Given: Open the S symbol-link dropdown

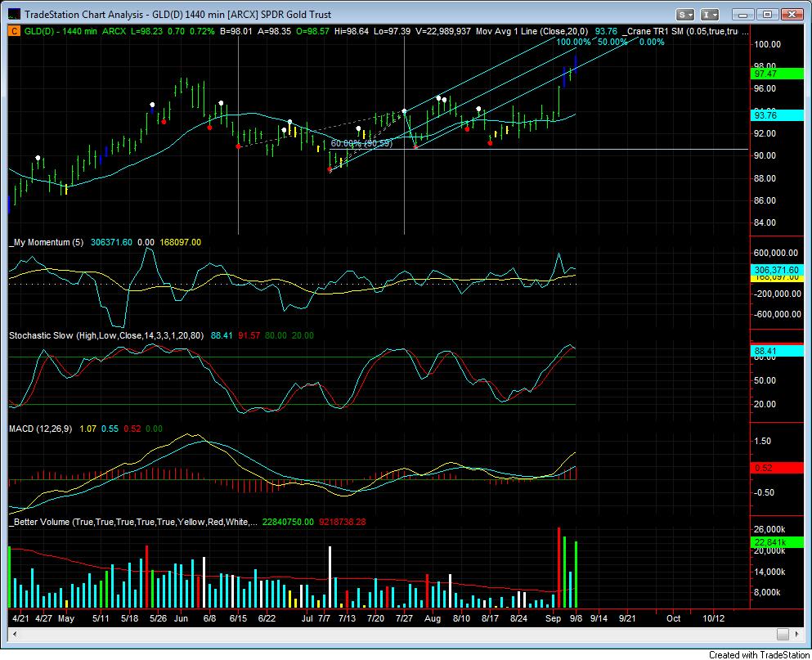Looking at the screenshot, I should tap(685, 15).
